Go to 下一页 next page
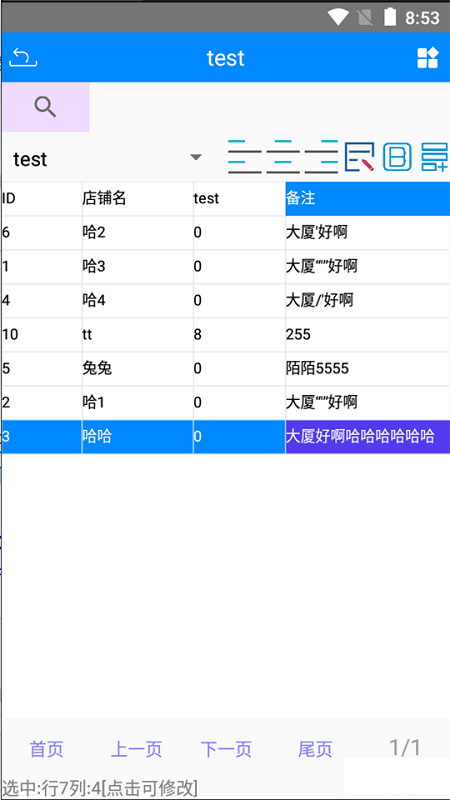 (x=226, y=749)
